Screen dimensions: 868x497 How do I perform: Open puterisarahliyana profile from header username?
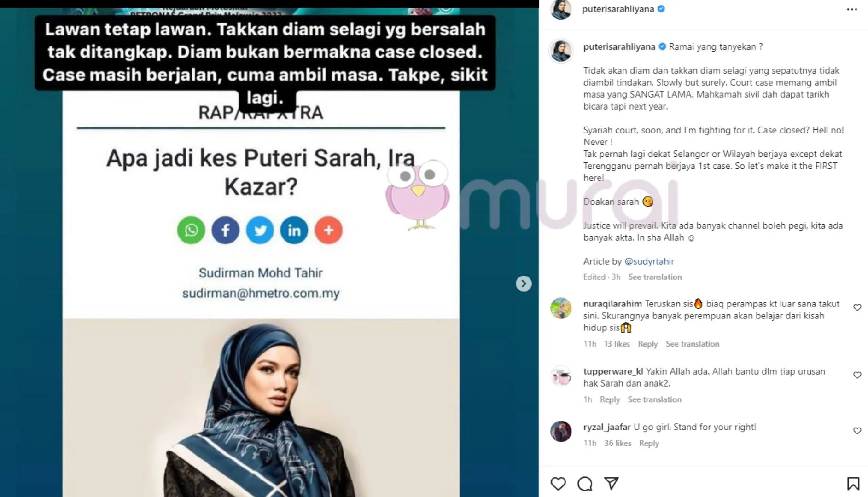pos(618,9)
